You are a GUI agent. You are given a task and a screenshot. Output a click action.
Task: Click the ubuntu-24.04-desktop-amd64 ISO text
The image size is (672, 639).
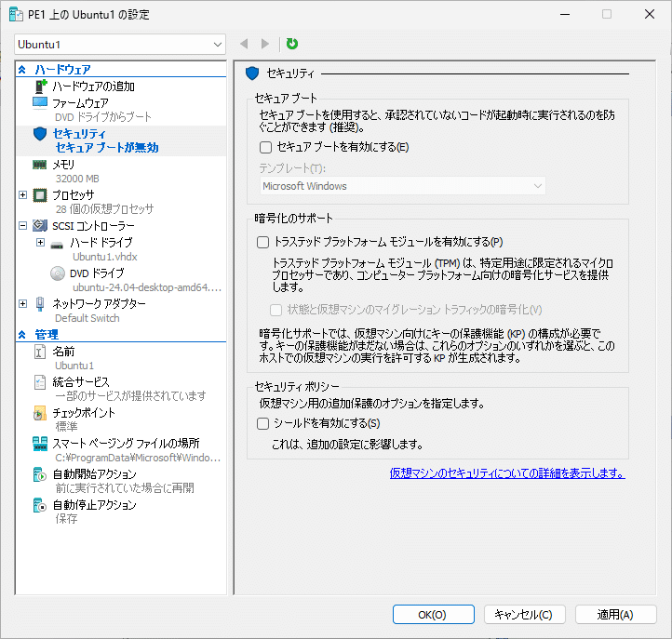click(x=147, y=287)
